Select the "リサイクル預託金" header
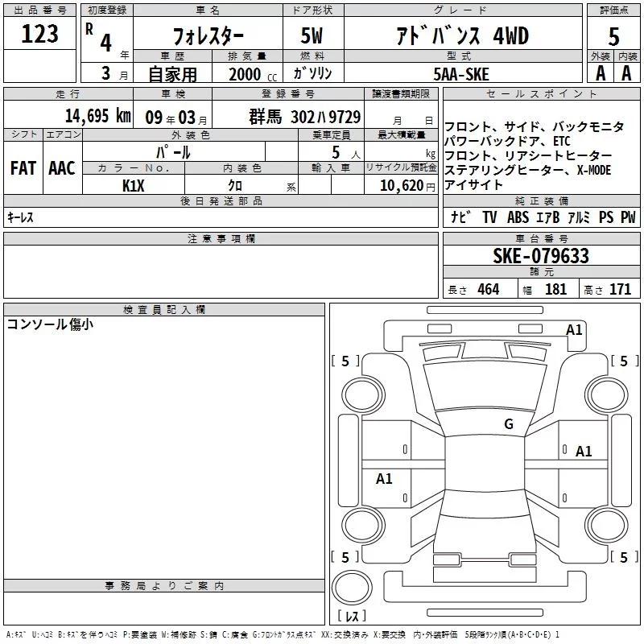Image resolution: width=644 pixels, height=644 pixels. [x=401, y=167]
